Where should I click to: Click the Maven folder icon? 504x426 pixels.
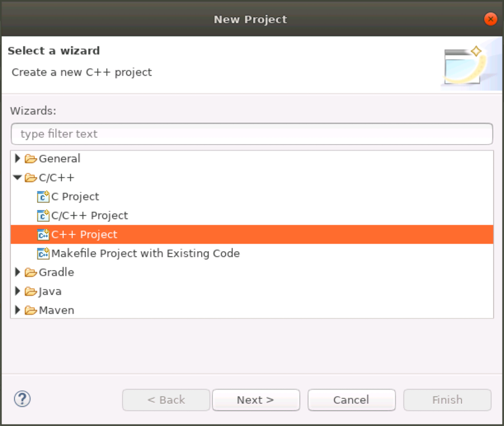[31, 310]
